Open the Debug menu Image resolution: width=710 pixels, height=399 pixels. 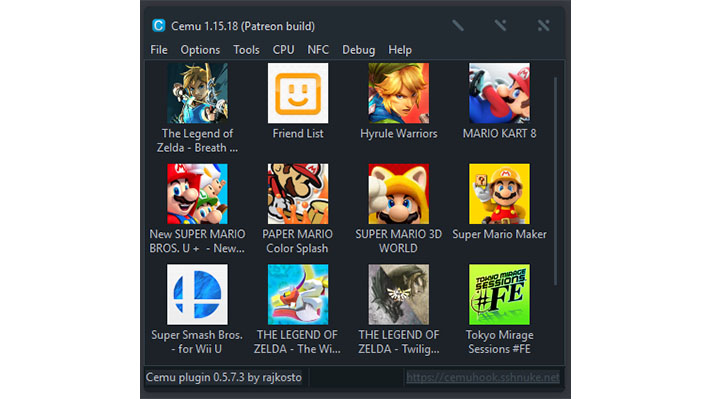(x=359, y=50)
